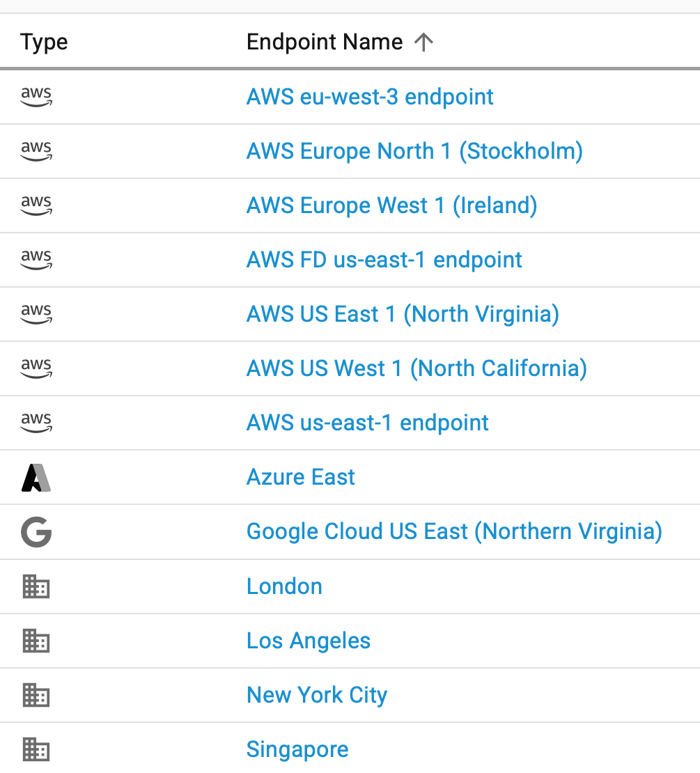The height and width of the screenshot is (773, 700).
Task: Open AWS Europe West 1 (Ireland) endpoint
Action: [391, 205]
